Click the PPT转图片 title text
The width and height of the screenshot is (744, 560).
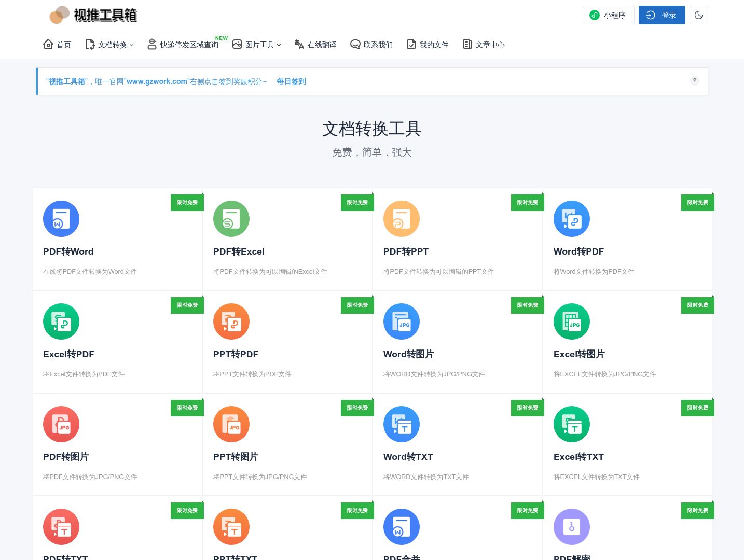(x=236, y=457)
